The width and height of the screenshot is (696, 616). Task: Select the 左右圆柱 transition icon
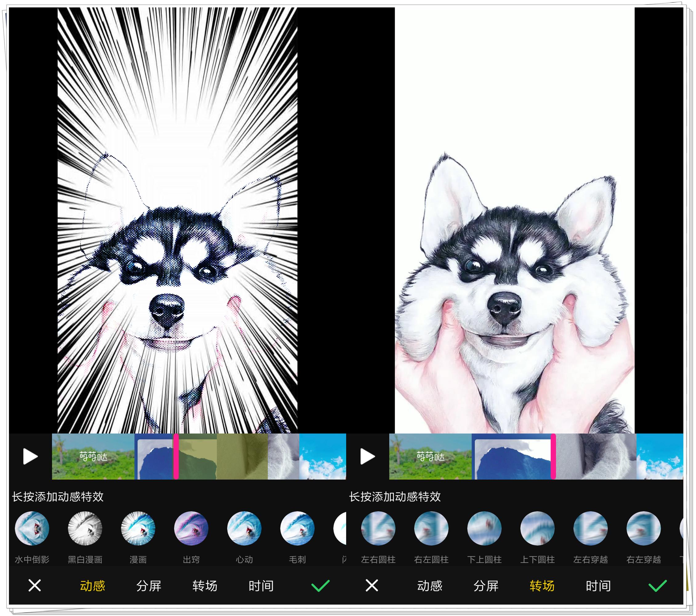pyautogui.click(x=378, y=528)
